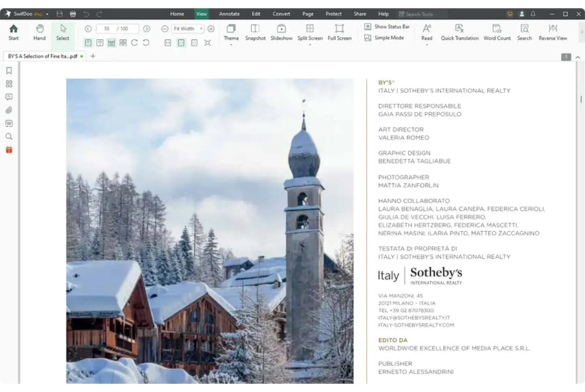The height and width of the screenshot is (392, 585).
Task: Open the Annotate menu tab
Action: click(x=228, y=14)
